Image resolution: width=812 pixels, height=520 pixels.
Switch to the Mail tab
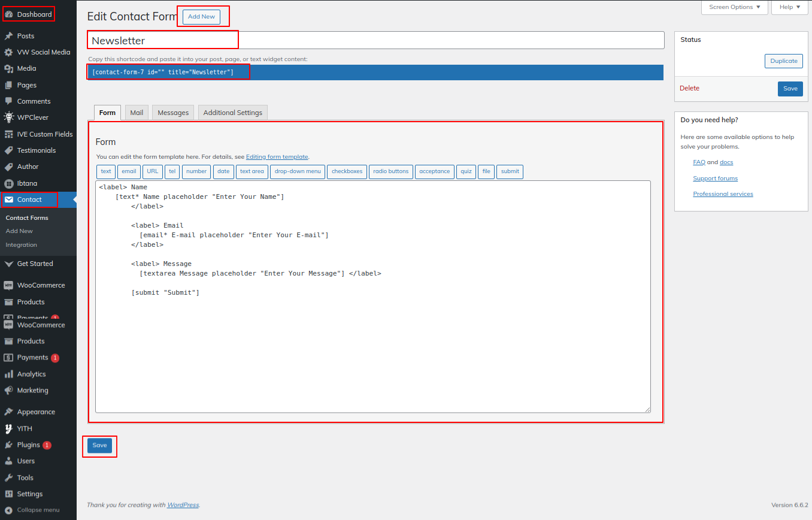click(x=137, y=113)
